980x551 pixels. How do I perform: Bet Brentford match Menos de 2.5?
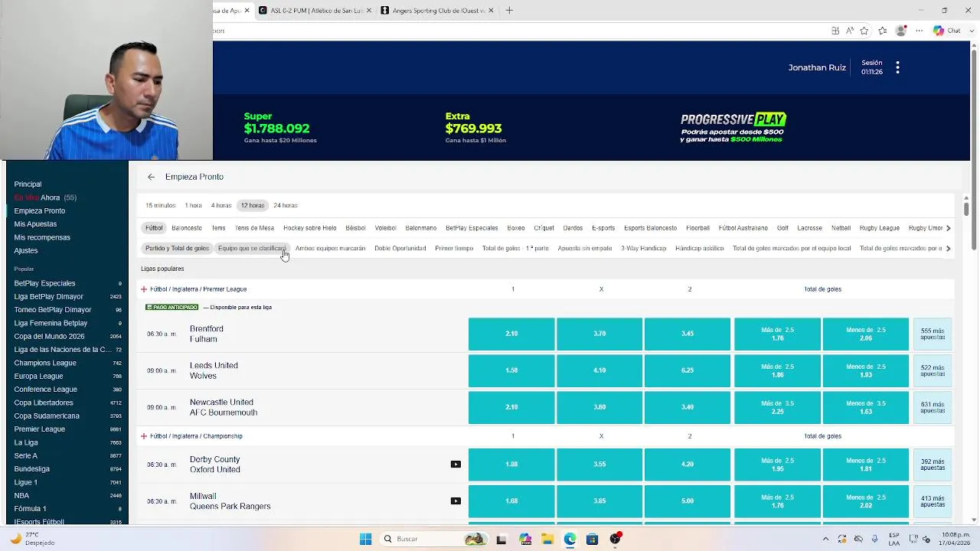click(x=865, y=334)
